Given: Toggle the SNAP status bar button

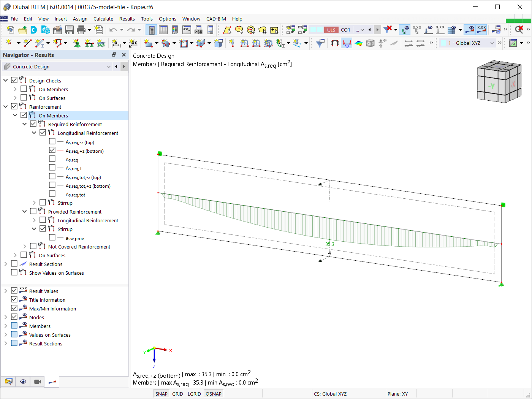Looking at the screenshot, I should click(x=161, y=394).
